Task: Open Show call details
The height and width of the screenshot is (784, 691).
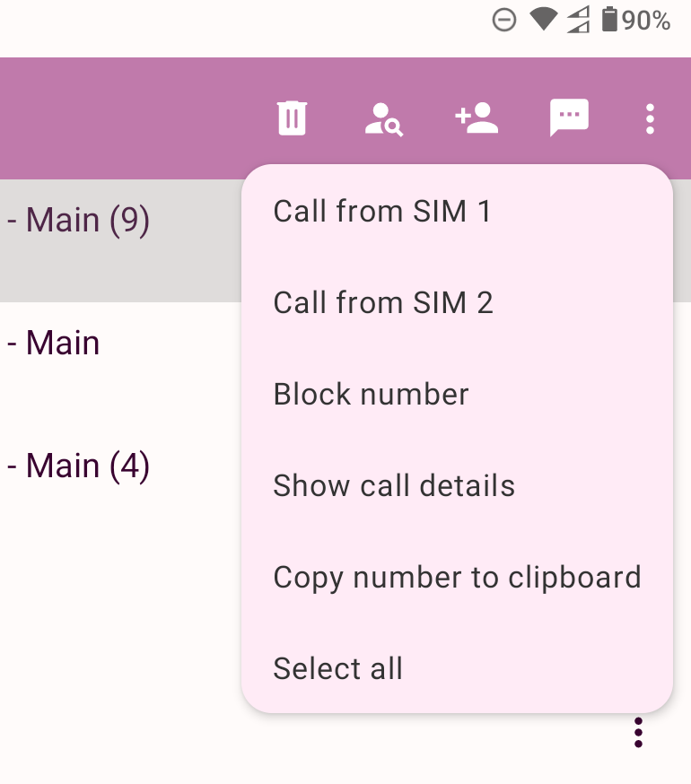Action: 394,486
